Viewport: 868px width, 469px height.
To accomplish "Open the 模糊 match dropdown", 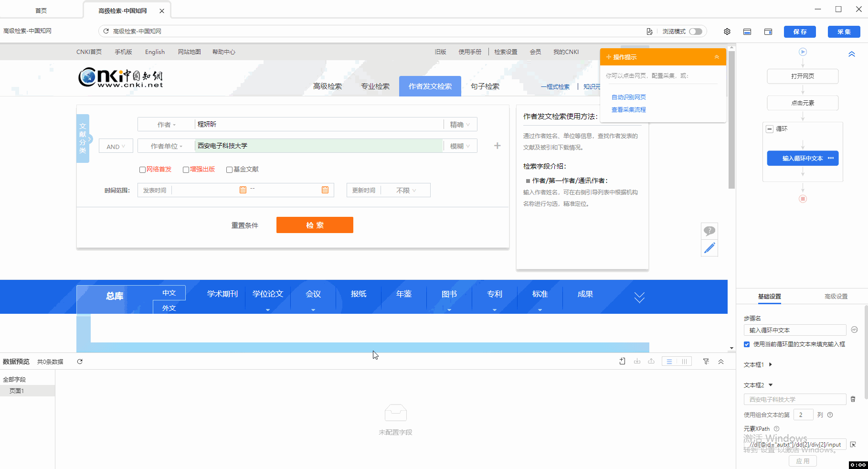I will pyautogui.click(x=460, y=146).
